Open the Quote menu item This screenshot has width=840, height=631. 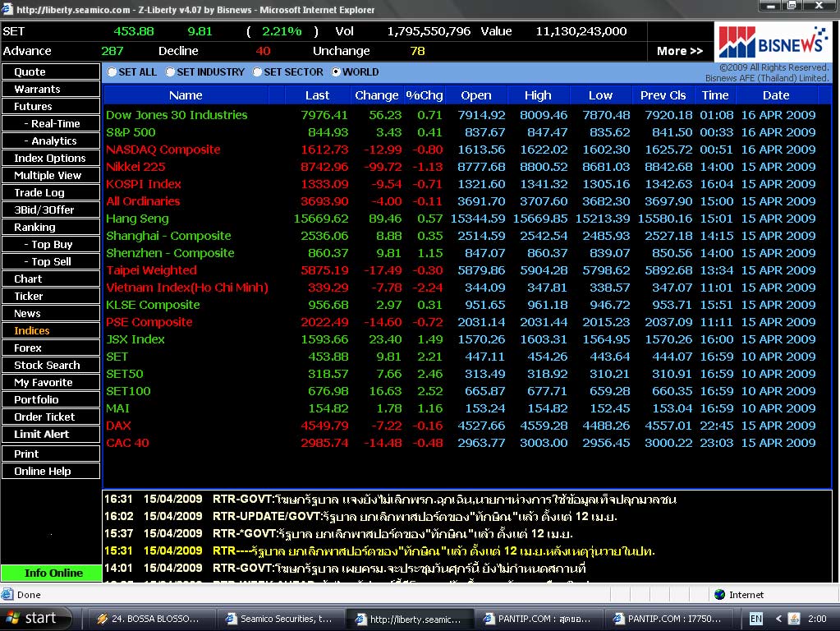pos(51,71)
